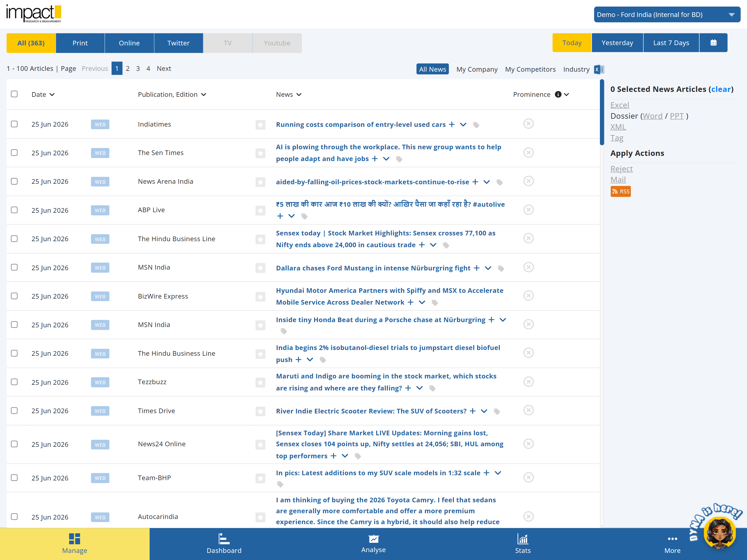
Task: Check the Tezzbuzz article checkbox
Action: (x=14, y=382)
